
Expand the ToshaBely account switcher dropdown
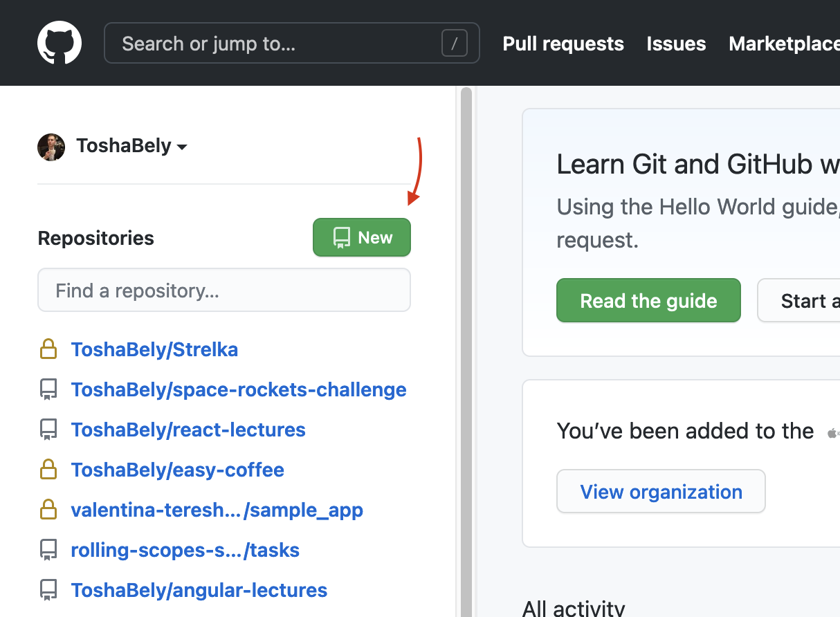pos(131,146)
